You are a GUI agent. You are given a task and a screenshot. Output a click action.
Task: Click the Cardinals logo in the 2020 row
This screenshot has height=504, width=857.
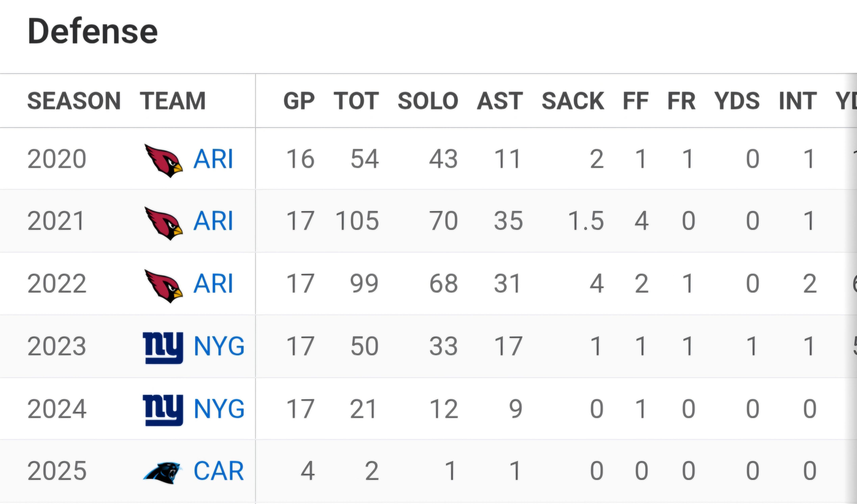pos(164,160)
